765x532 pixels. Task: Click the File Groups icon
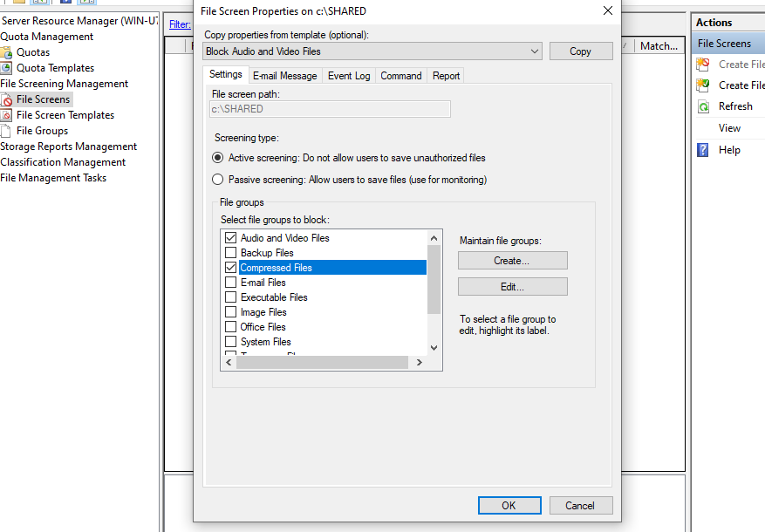7,131
